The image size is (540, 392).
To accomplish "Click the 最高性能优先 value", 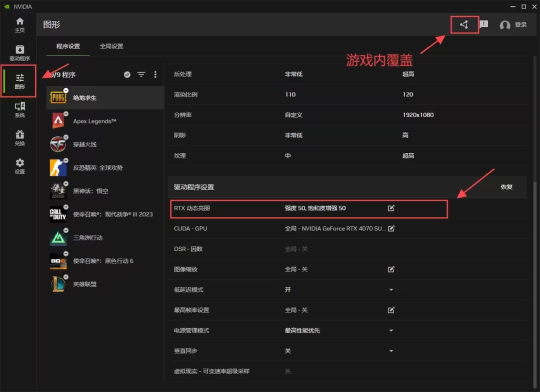I will click(302, 330).
